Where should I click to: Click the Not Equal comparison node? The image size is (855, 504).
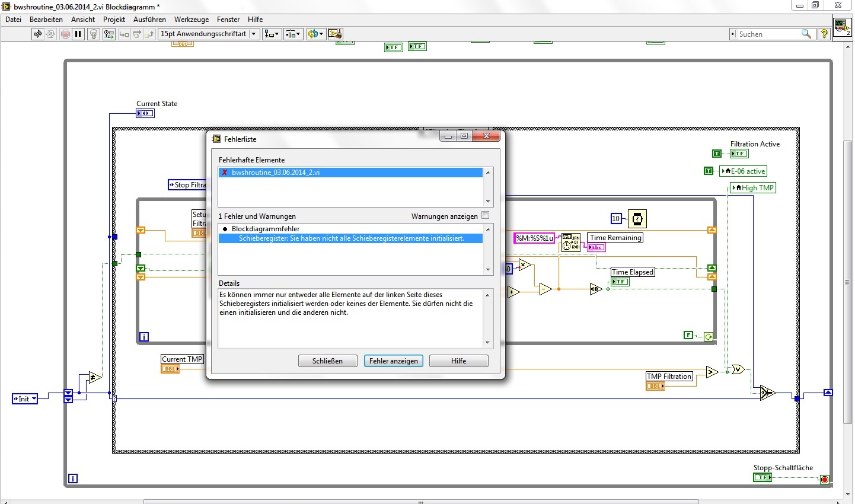point(95,377)
